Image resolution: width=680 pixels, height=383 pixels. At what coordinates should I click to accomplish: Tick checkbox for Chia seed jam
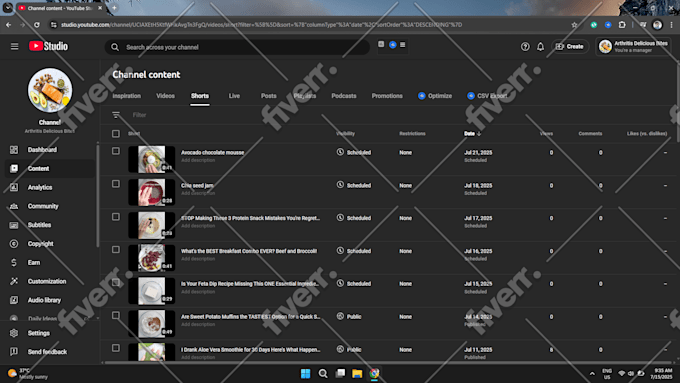click(x=115, y=184)
